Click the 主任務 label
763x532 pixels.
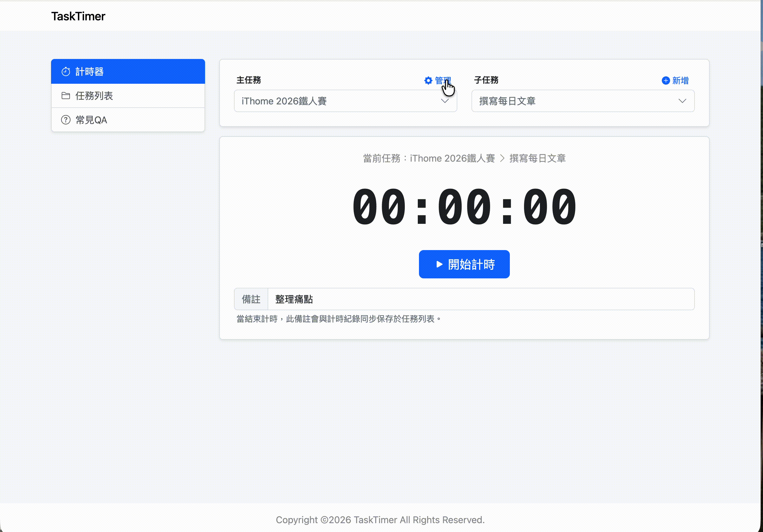coord(248,80)
